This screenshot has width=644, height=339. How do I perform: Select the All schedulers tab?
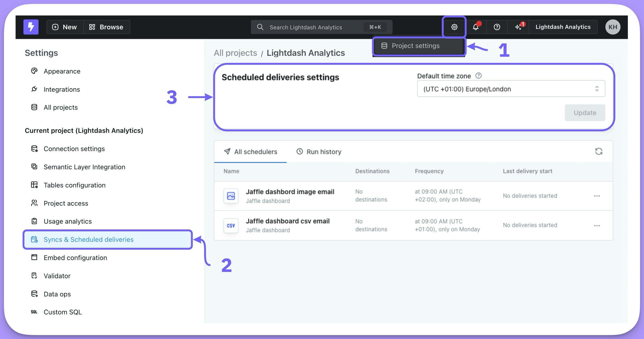pyautogui.click(x=250, y=152)
